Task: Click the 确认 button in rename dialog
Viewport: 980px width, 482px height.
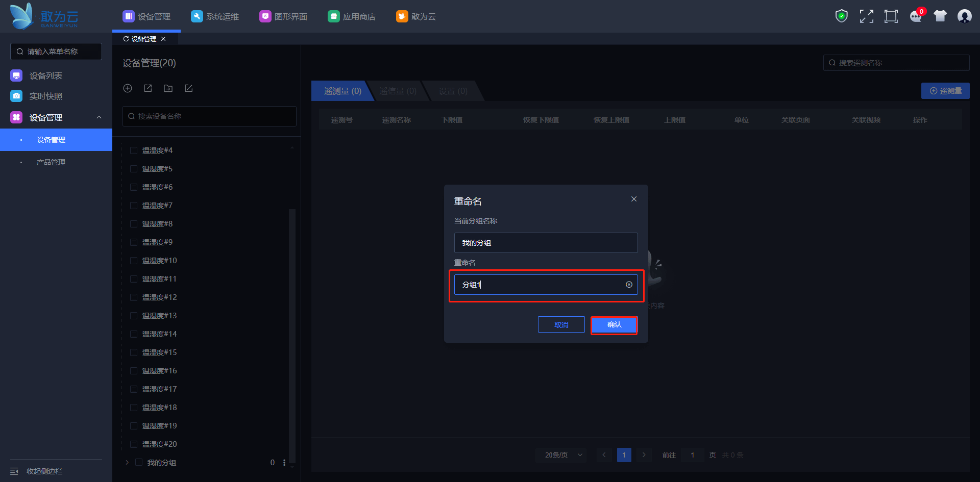Action: pos(614,325)
